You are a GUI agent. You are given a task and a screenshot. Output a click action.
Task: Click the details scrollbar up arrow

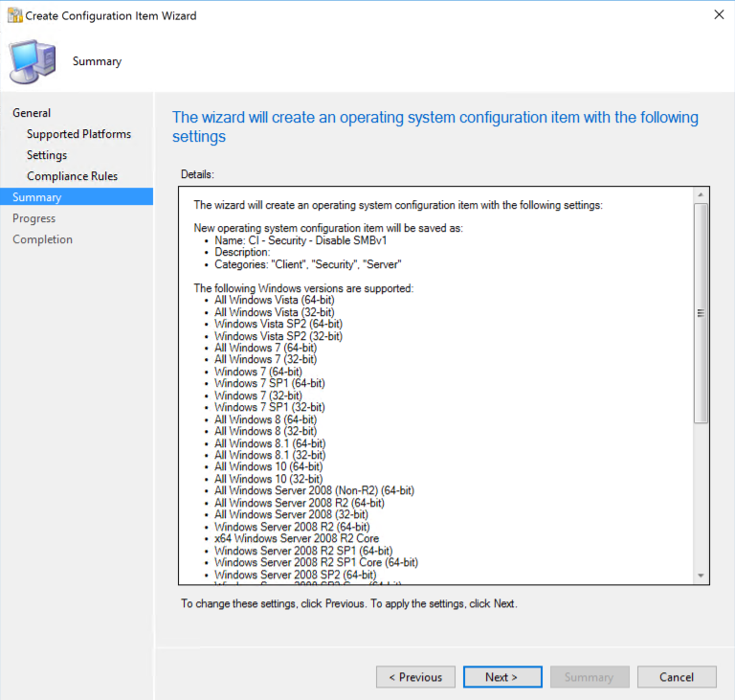coord(701,194)
